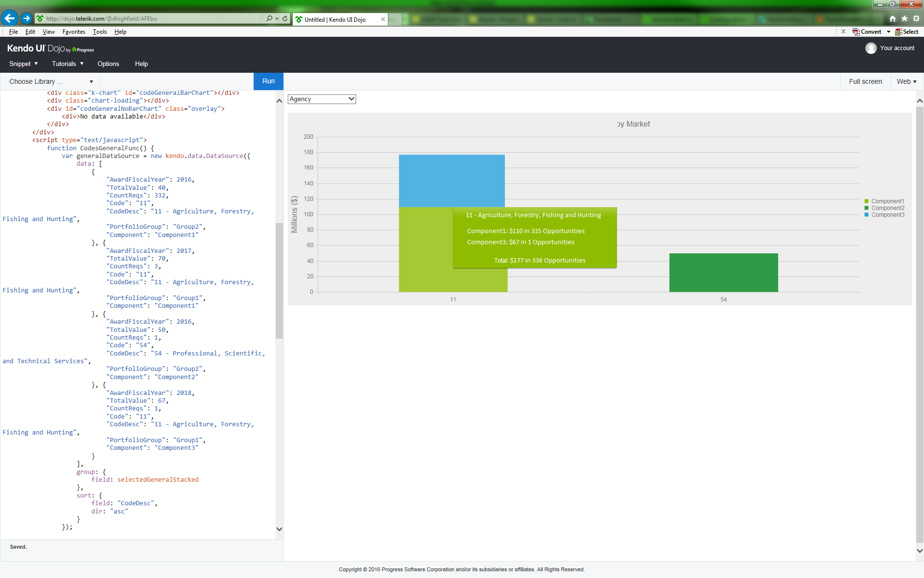
Task: Click the green bar for category 54
Action: 723,273
